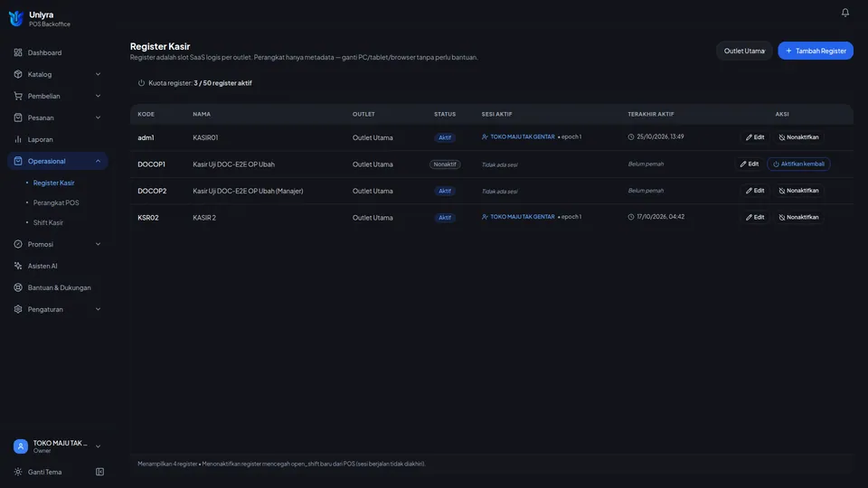
Task: Select the Kasir Uji DOC-E2E OP Ubah (Manajer) name
Action: coord(248,191)
